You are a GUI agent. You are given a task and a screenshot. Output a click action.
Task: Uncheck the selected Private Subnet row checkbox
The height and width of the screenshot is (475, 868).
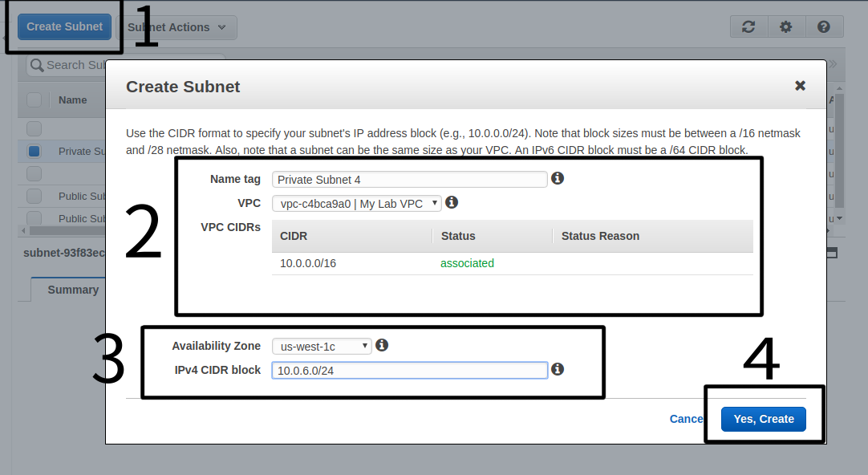point(34,151)
